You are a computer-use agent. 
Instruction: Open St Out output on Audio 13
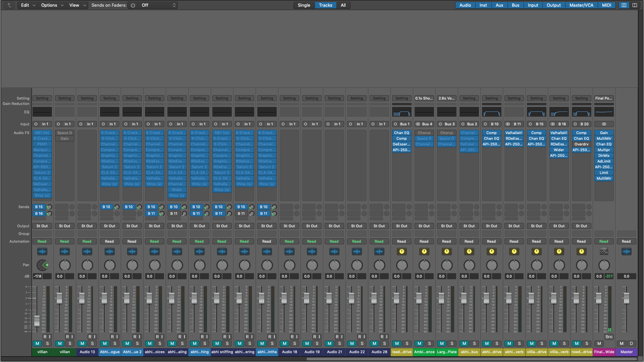tap(87, 226)
